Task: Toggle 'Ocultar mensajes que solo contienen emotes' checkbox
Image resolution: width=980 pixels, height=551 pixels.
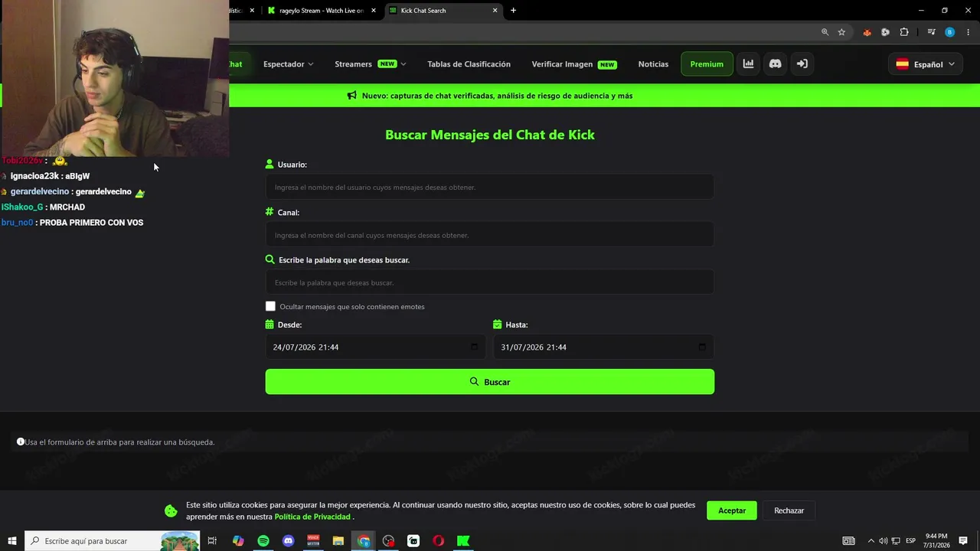Action: pos(270,306)
